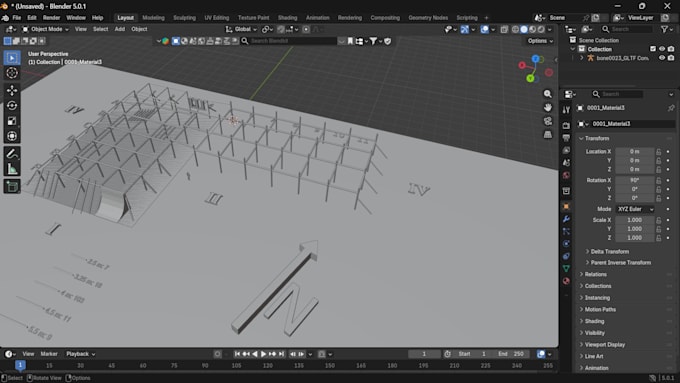Open the Object Mode dropdown
Image resolution: width=680 pixels, height=383 pixels.
46,29
